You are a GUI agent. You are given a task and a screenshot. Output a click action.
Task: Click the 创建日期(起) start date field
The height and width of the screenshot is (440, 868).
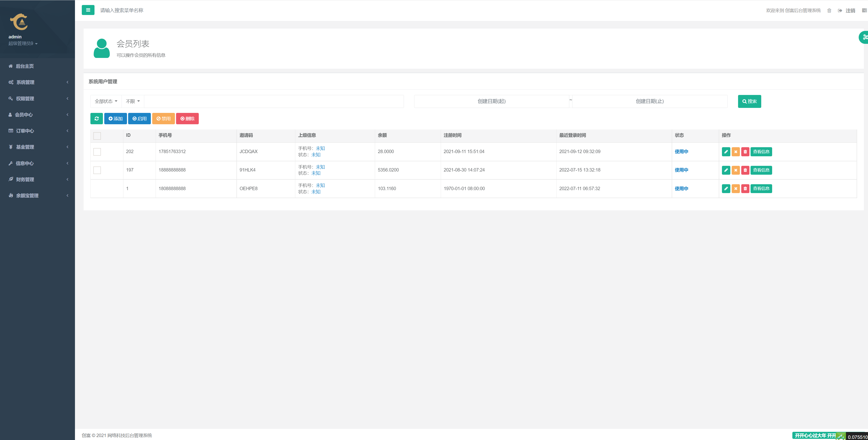[491, 101]
